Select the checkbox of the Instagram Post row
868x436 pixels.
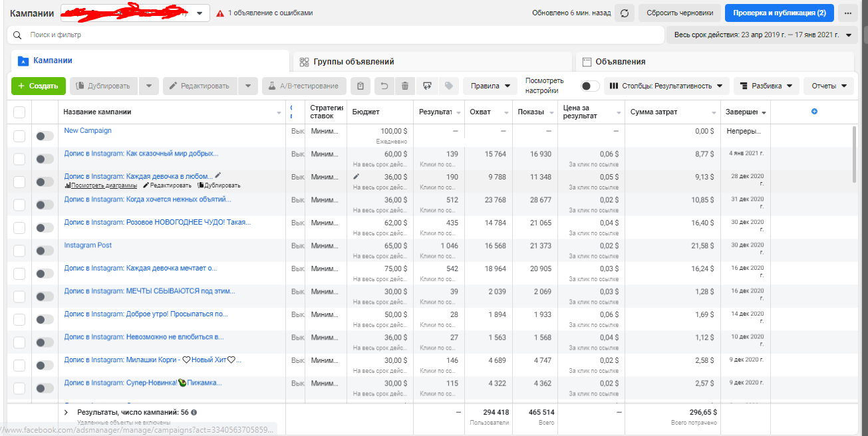[x=19, y=251]
